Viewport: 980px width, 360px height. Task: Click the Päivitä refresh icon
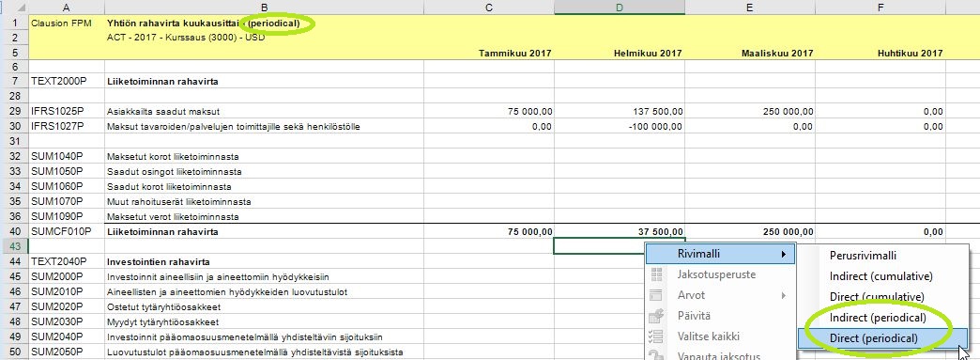[656, 316]
